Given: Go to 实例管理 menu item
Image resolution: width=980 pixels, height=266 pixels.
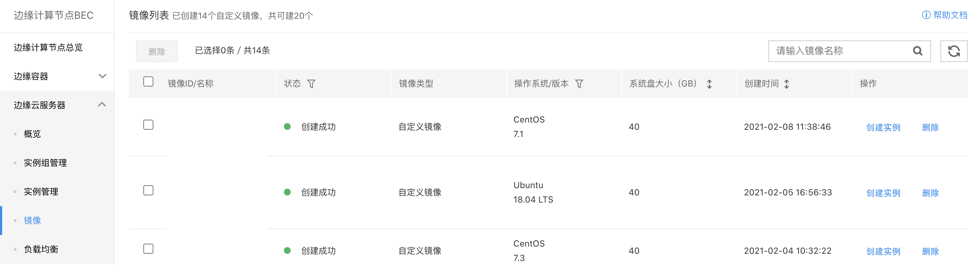Looking at the screenshot, I should pos(41,191).
